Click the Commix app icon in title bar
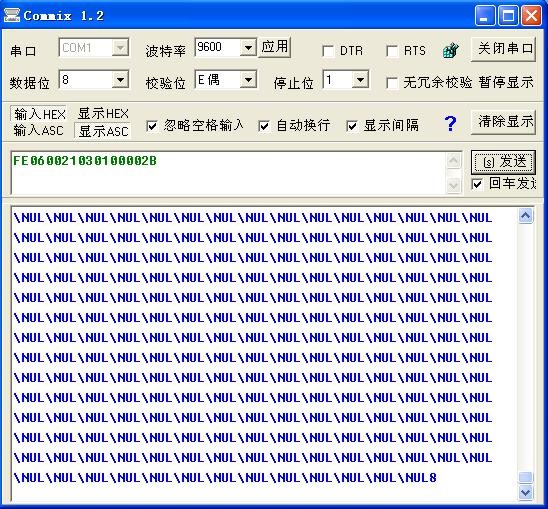Image resolution: width=548 pixels, height=509 pixels. click(11, 15)
